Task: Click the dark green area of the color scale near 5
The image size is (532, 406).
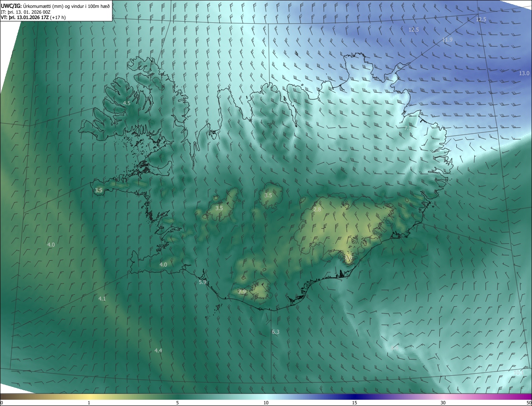Action: [177, 396]
